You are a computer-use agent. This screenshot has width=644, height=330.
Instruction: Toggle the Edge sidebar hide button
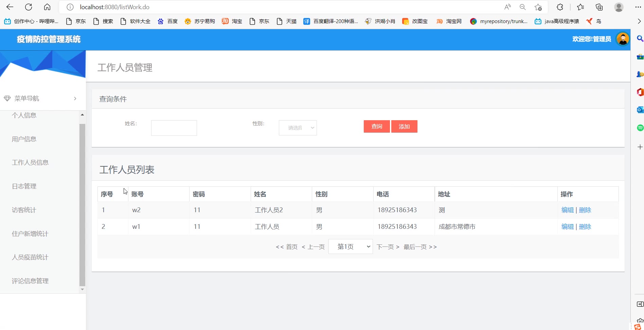click(x=640, y=304)
